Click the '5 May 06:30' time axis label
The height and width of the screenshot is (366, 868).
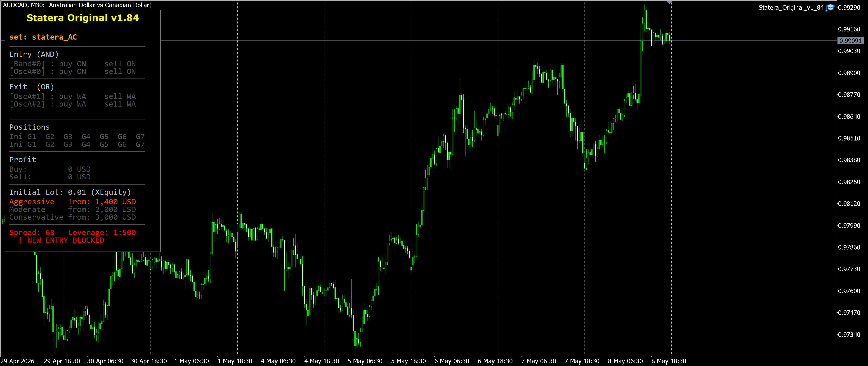pos(365,361)
